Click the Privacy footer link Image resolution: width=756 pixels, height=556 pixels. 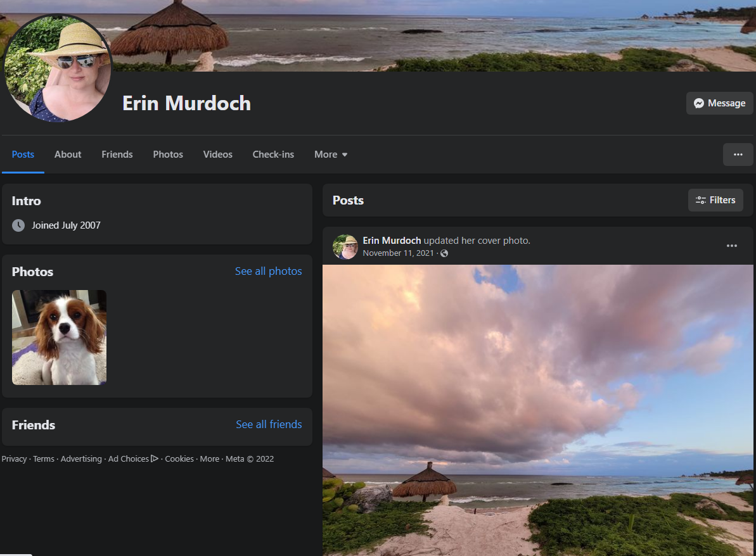13,458
